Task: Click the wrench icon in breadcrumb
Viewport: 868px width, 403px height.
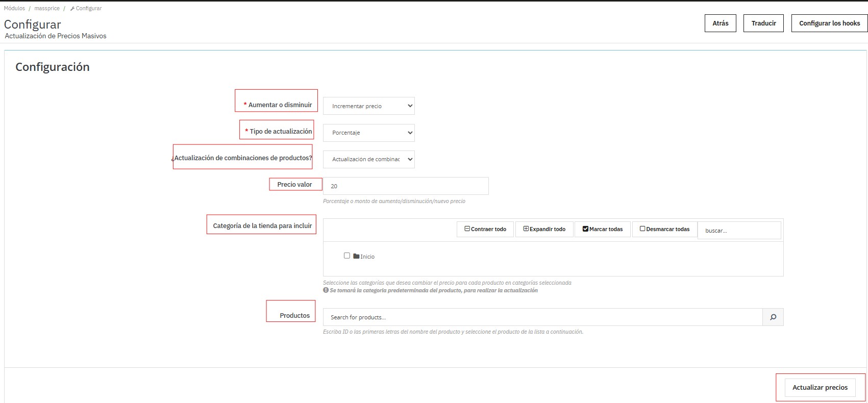Action: click(72, 9)
